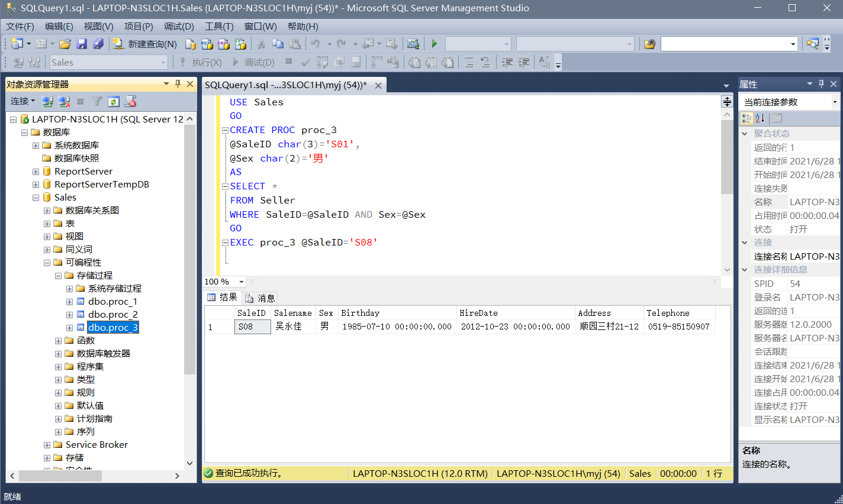The width and height of the screenshot is (843, 504).
Task: Toggle auto-hide pin on the 属性 panel
Action: 821,84
